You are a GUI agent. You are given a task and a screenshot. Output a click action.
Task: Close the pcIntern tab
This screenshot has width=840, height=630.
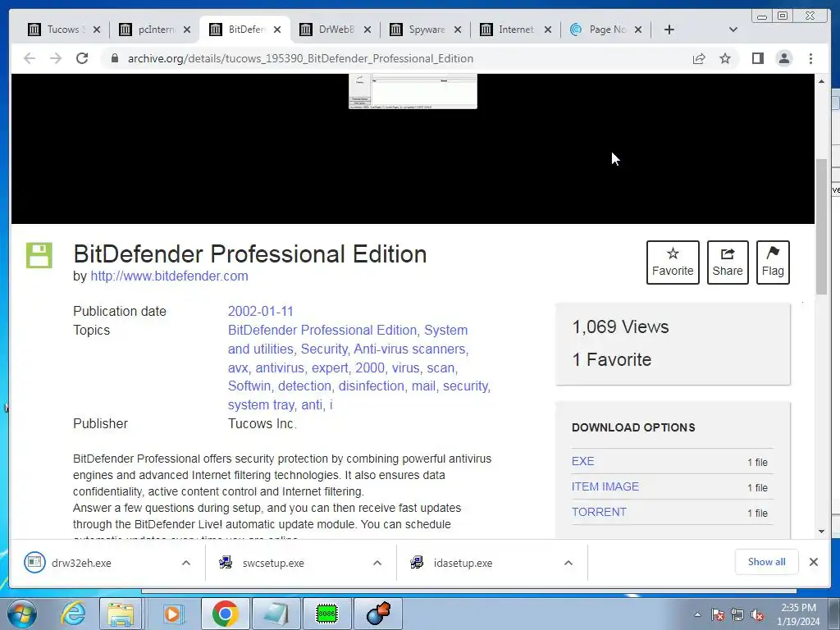[x=186, y=30]
